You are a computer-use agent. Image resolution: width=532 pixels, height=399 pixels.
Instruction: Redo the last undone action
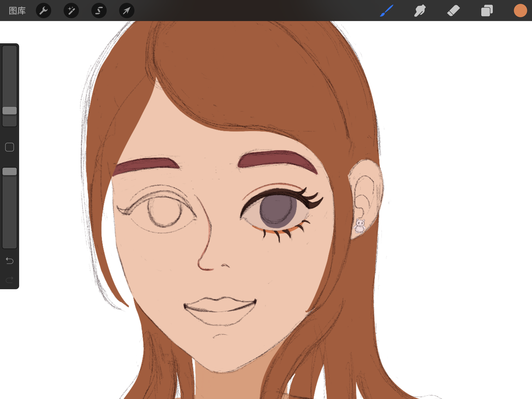(x=10, y=280)
